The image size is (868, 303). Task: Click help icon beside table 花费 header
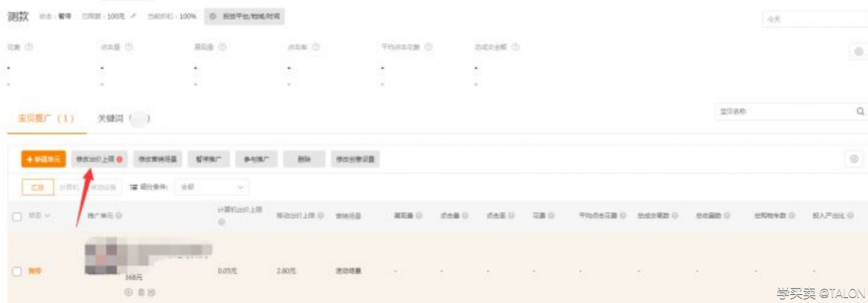[551, 216]
